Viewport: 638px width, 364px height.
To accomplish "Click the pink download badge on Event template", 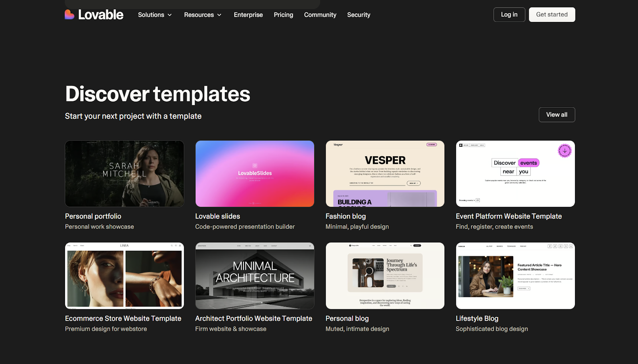I will click(x=564, y=151).
